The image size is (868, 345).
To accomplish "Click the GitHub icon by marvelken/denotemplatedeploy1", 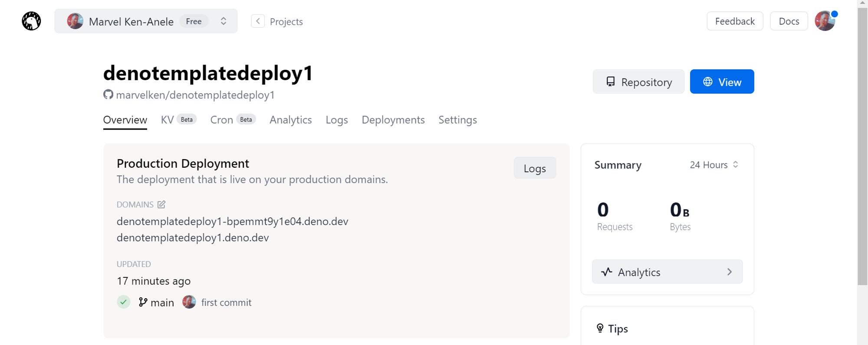I will 108,94.
